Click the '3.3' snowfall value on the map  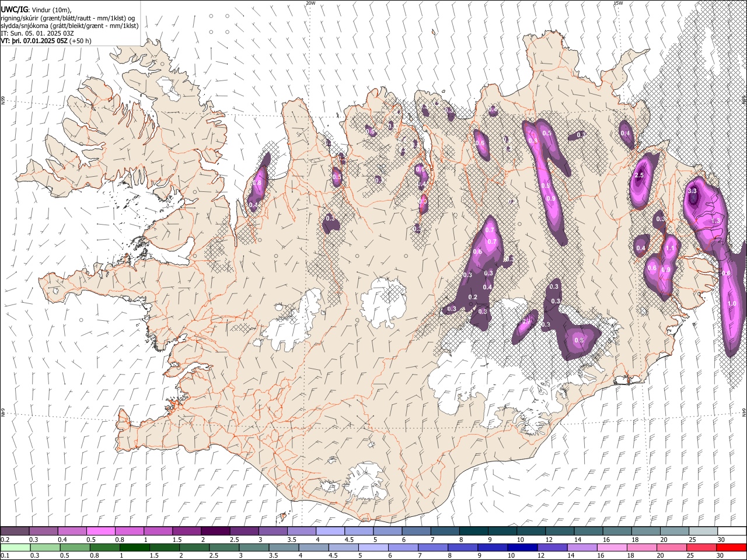coord(693,191)
